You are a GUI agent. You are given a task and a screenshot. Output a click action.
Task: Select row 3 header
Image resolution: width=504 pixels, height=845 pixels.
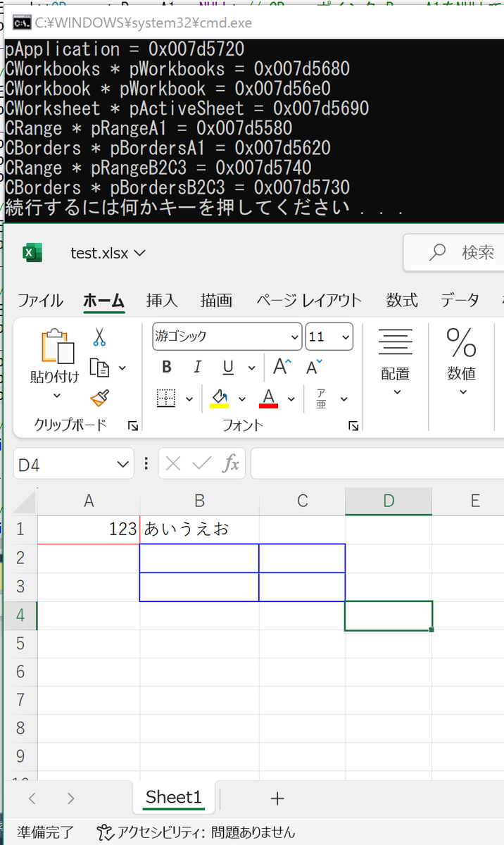point(20,587)
